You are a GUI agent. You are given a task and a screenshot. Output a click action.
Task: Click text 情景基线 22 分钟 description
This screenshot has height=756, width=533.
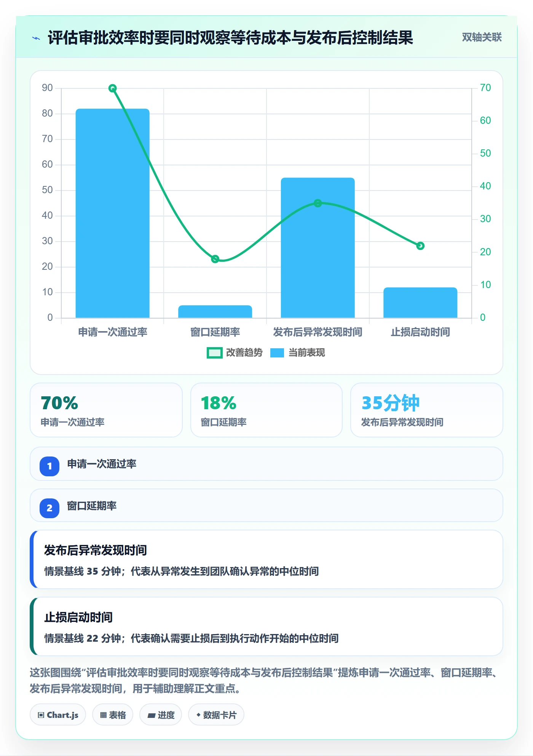[191, 638]
